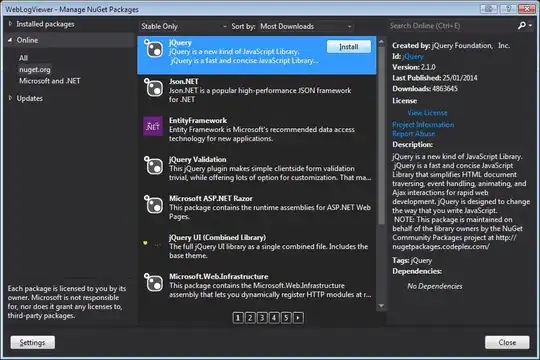This screenshot has height=360, width=540.
Task: Select the Microsoft.Web.Infrastructure package title
Action: coord(218,276)
